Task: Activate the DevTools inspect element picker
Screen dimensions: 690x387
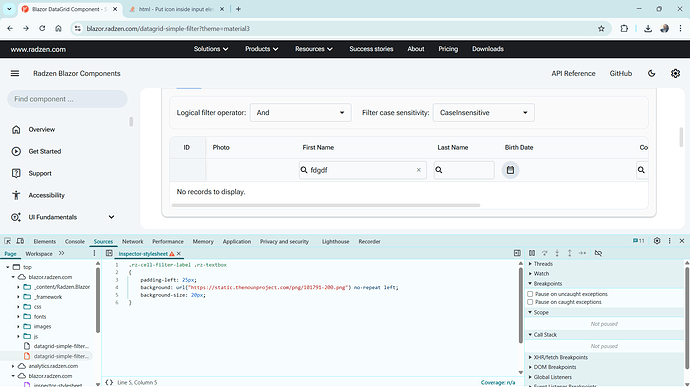Action: pyautogui.click(x=7, y=241)
